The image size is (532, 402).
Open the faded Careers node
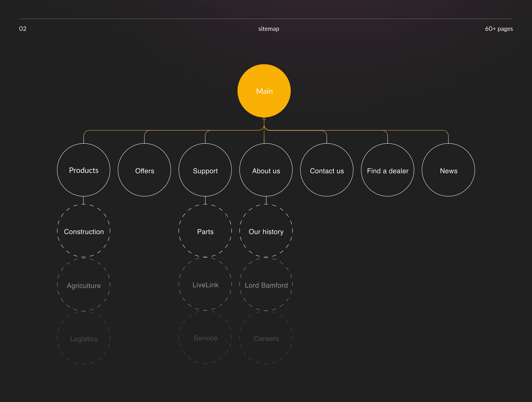point(266,338)
